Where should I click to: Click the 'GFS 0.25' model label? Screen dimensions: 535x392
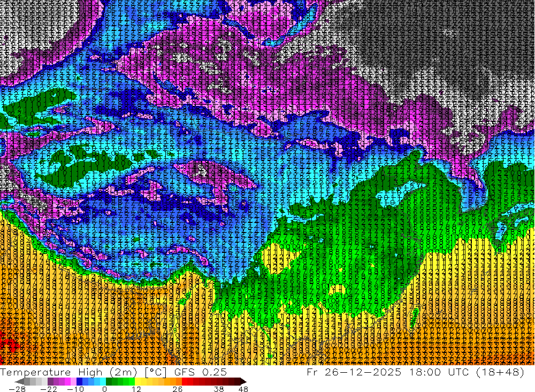pyautogui.click(x=201, y=372)
